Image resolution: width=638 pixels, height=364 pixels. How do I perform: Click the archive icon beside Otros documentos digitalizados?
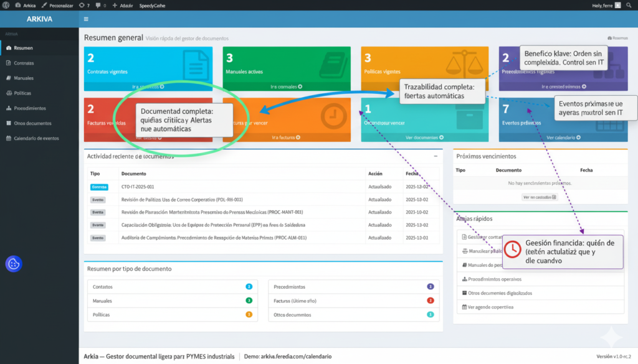[x=464, y=293]
